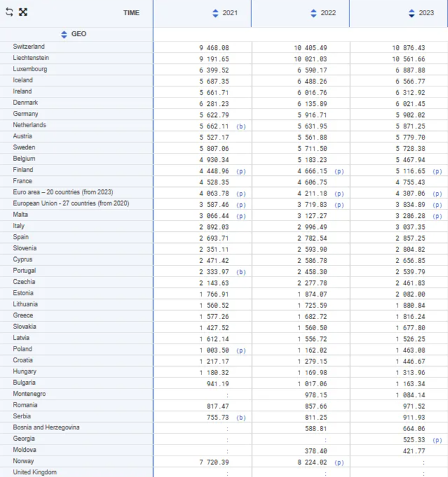Open the (b) flag for Portugal 2021
This screenshot has height=477, width=448.
coord(241,272)
